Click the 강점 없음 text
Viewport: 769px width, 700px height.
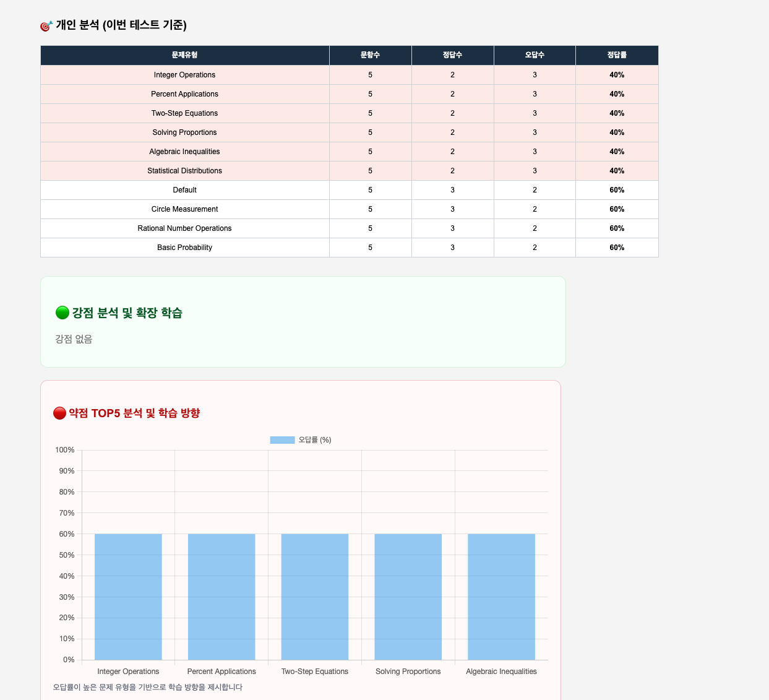74,339
